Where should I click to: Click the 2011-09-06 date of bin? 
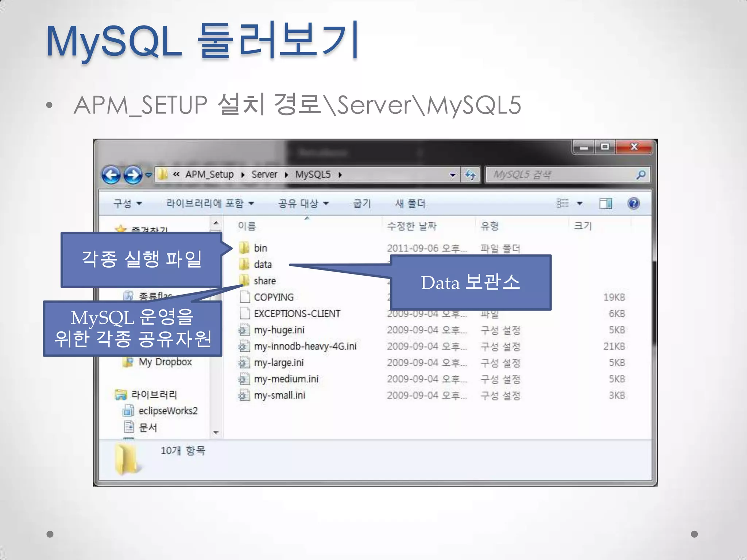427,249
